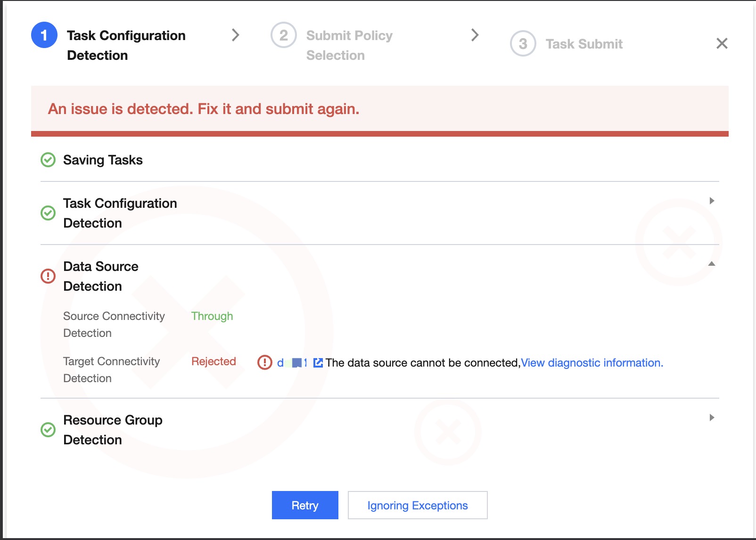756x540 pixels.
Task: Open the data source external link icon
Action: (x=318, y=362)
